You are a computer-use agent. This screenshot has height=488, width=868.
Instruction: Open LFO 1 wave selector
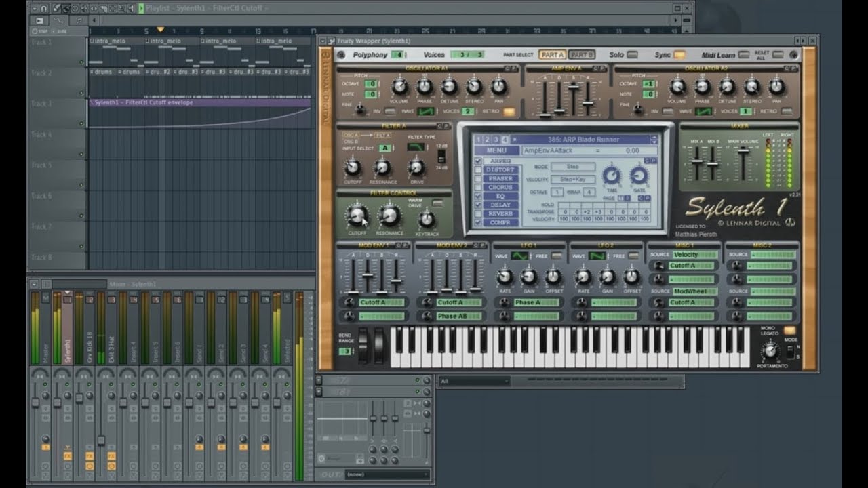click(519, 256)
